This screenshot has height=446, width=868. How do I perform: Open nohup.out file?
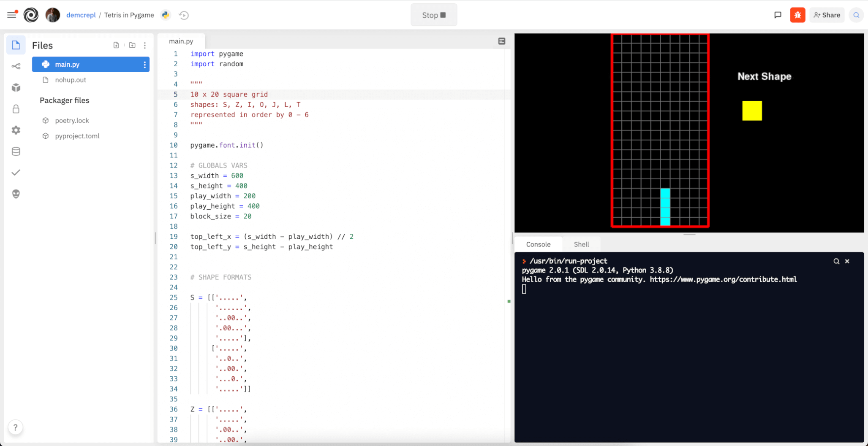[x=70, y=80]
